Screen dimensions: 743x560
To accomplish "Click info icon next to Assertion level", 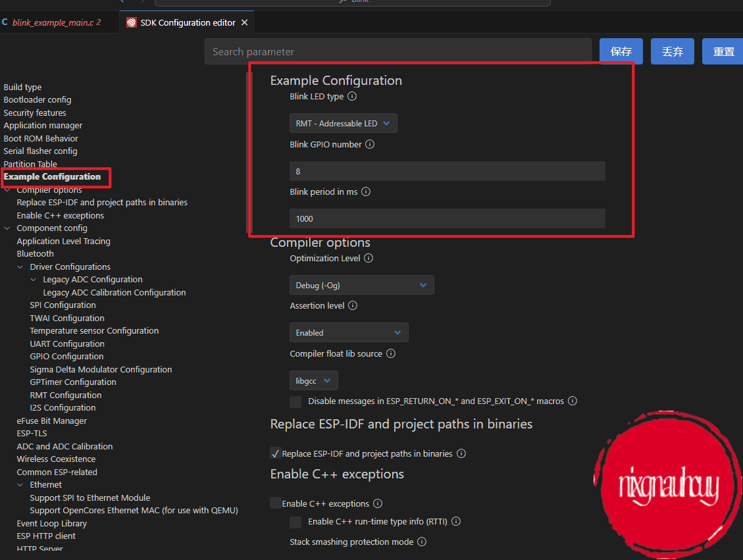I will click(x=353, y=306).
